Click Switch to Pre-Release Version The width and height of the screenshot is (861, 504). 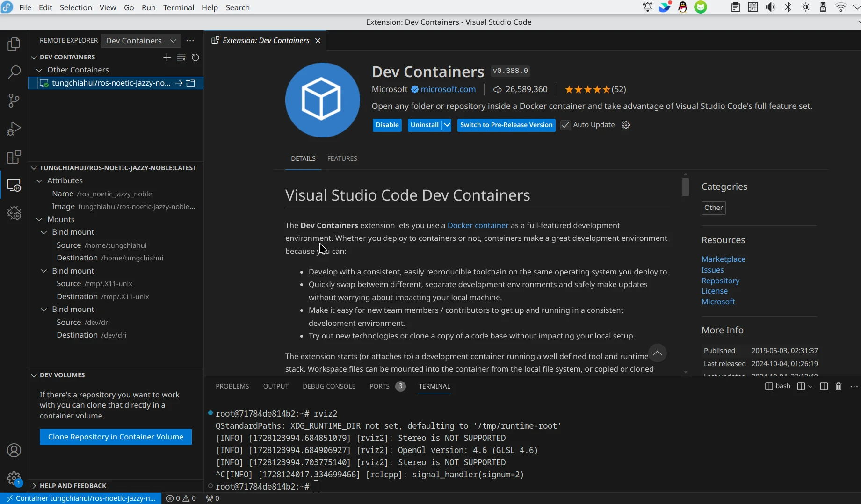[x=506, y=125]
